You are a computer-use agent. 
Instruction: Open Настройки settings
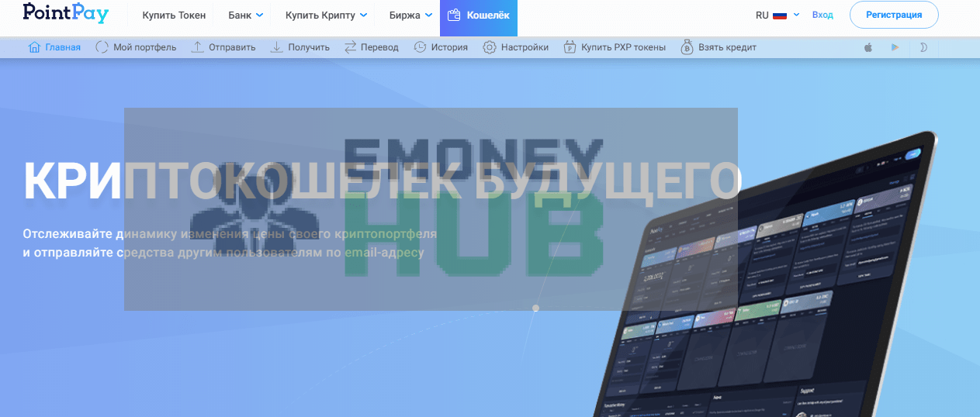pos(515,47)
